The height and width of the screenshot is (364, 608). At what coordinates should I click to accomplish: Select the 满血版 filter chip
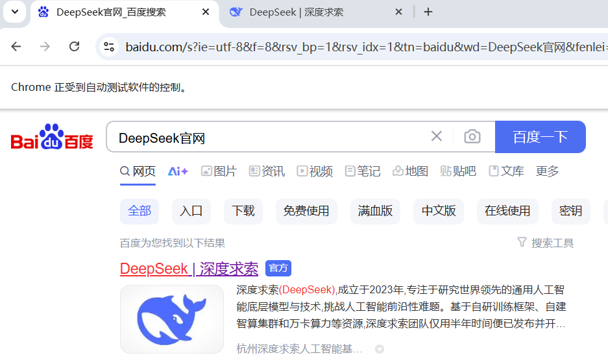pyautogui.click(x=375, y=212)
